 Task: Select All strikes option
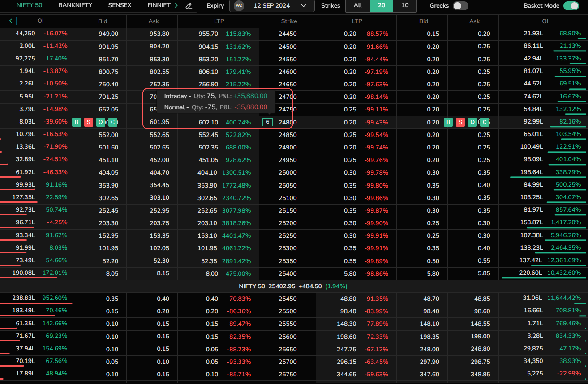(358, 5)
